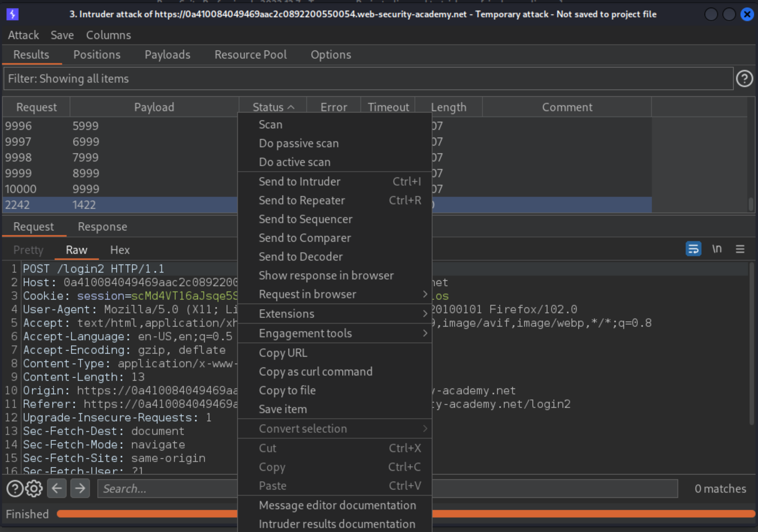Go to next search match arrow
Viewport: 758px width, 532px height.
tap(80, 489)
